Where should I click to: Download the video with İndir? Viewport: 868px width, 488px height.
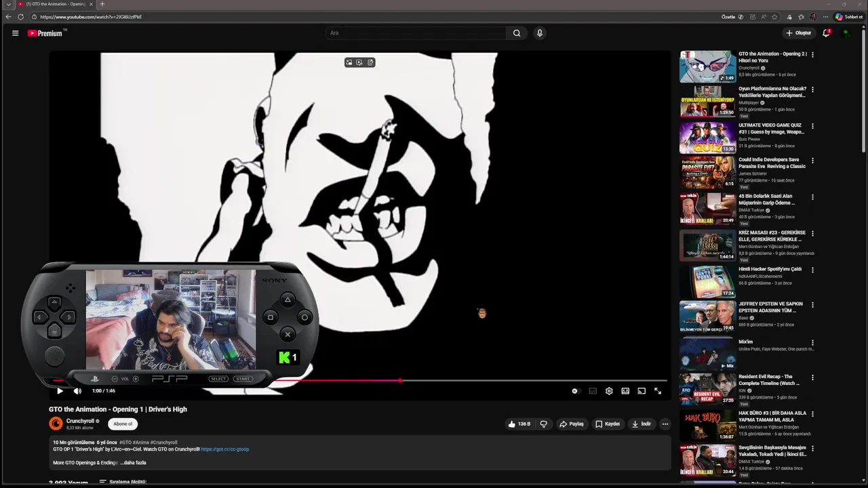coord(642,424)
